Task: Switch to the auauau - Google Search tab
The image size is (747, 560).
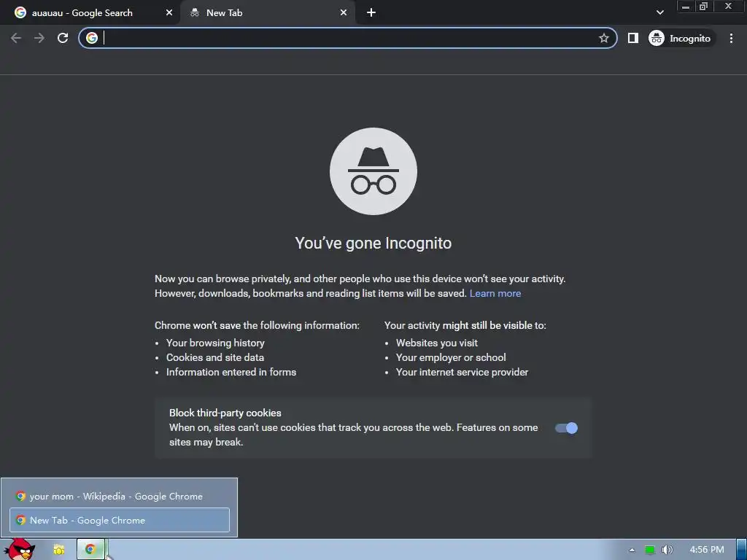Action: [x=90, y=13]
